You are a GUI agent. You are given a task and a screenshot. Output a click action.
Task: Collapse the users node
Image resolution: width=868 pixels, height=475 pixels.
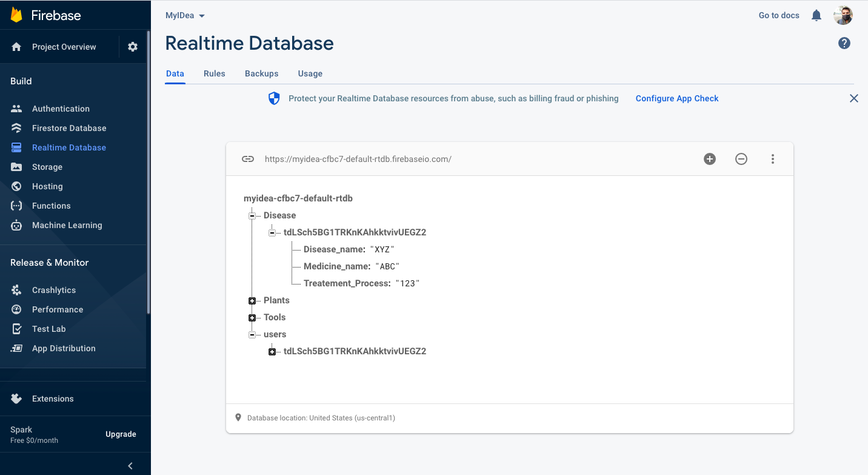(252, 334)
